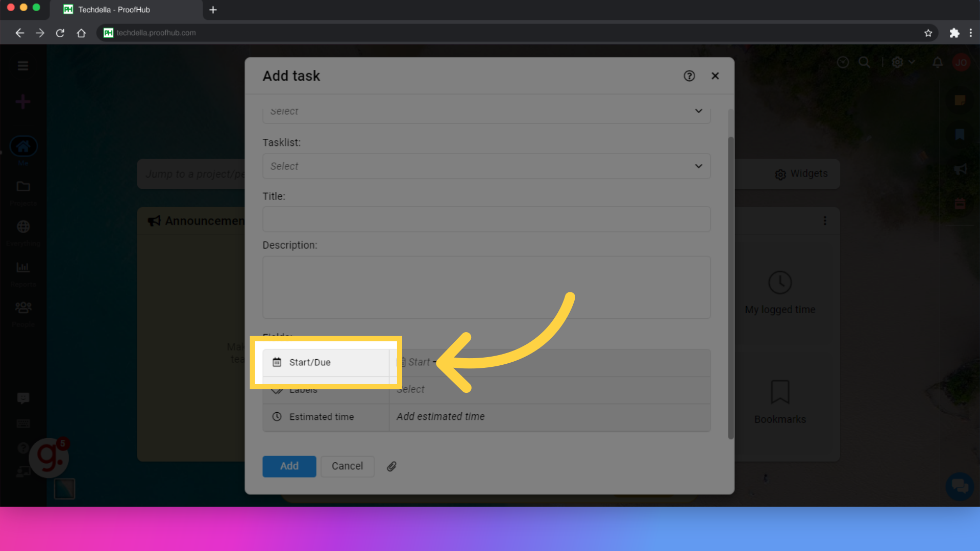Click the Labels icon in Fields

(276, 389)
